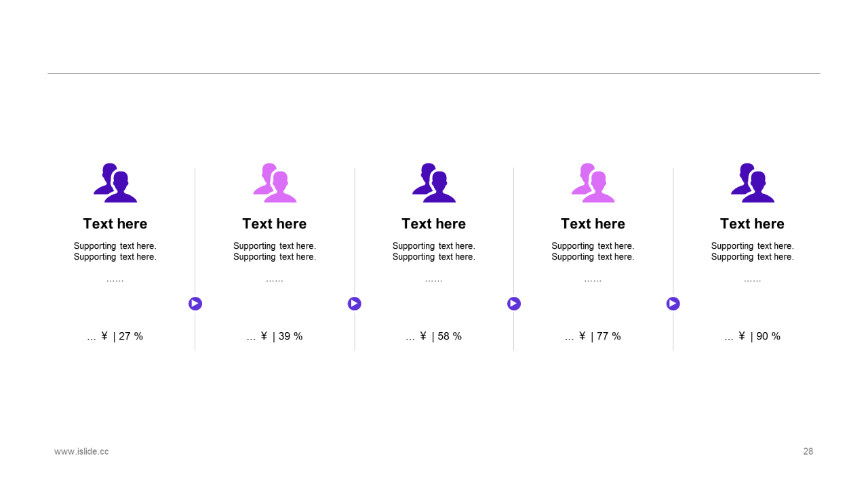The height and width of the screenshot is (488, 868).
Task: Click the slide number 28
Action: click(808, 451)
